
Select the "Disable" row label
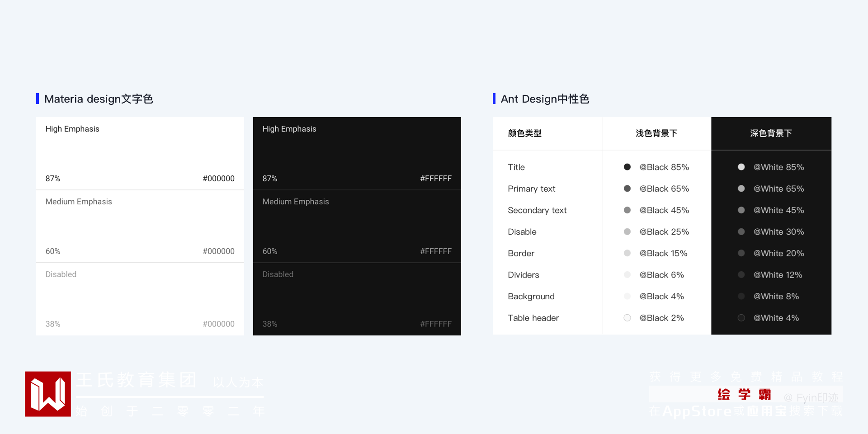pyautogui.click(x=522, y=232)
